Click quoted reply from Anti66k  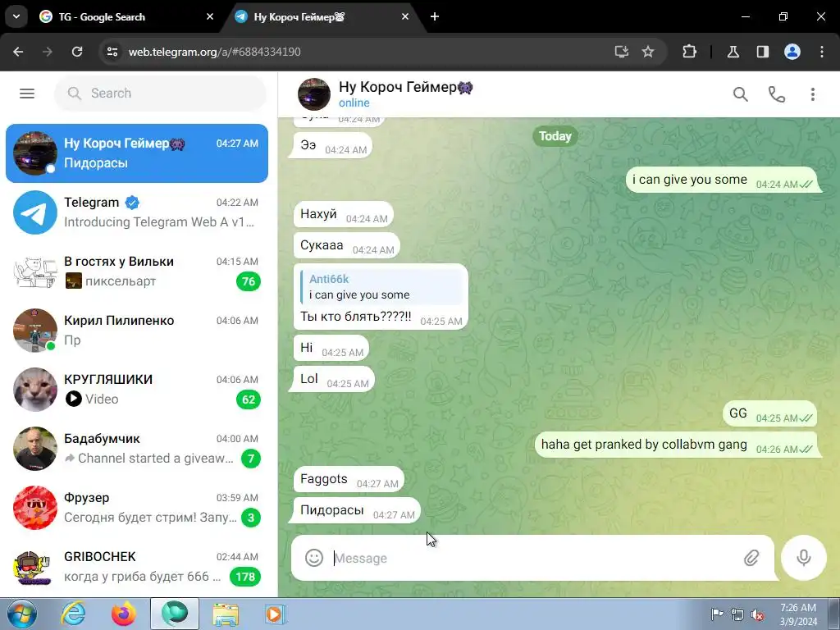click(381, 286)
